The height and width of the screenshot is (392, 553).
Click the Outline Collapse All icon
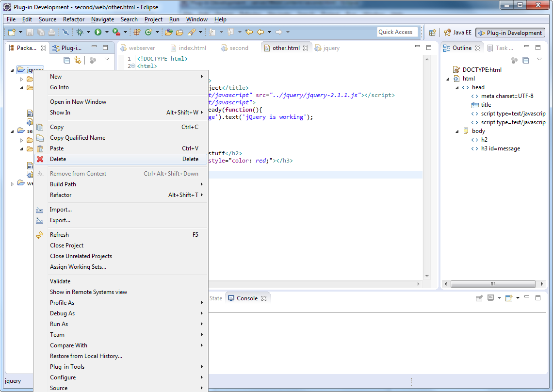[525, 60]
